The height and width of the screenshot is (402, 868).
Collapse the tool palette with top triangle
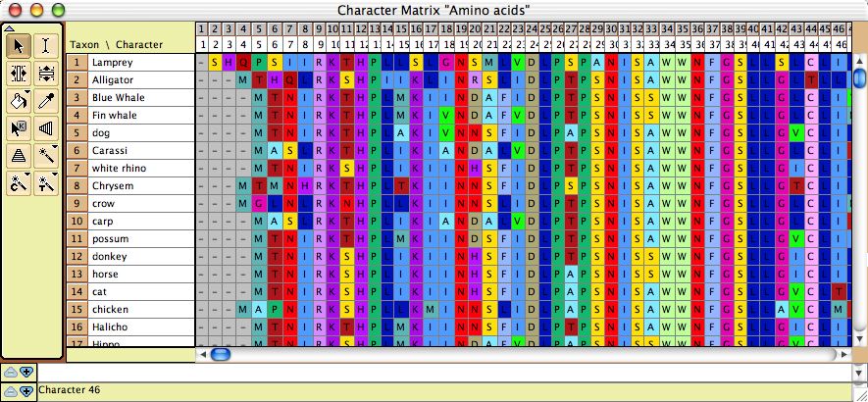[9, 27]
